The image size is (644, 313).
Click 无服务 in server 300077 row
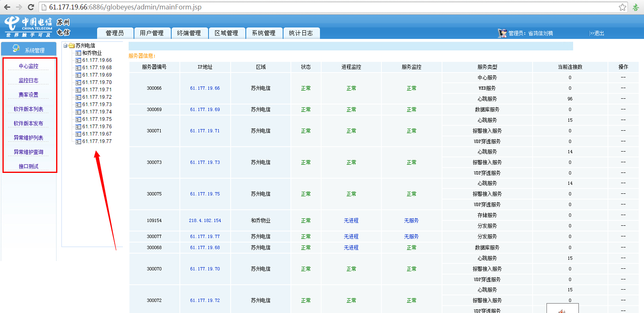(411, 236)
